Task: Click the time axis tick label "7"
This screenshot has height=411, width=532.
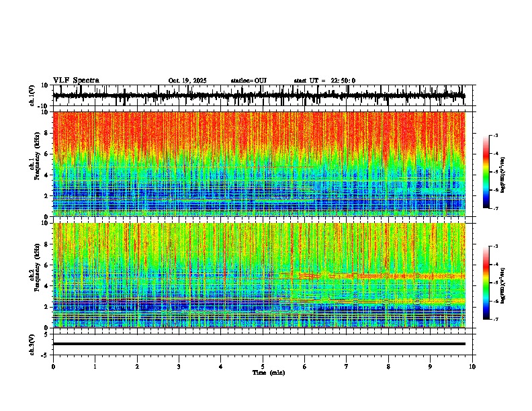Action: [x=347, y=367]
